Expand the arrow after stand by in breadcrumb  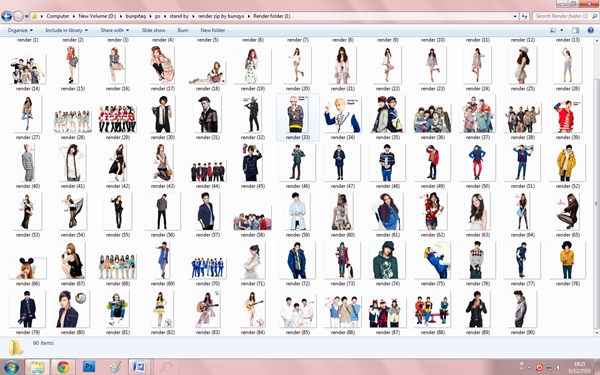pyautogui.click(x=193, y=16)
